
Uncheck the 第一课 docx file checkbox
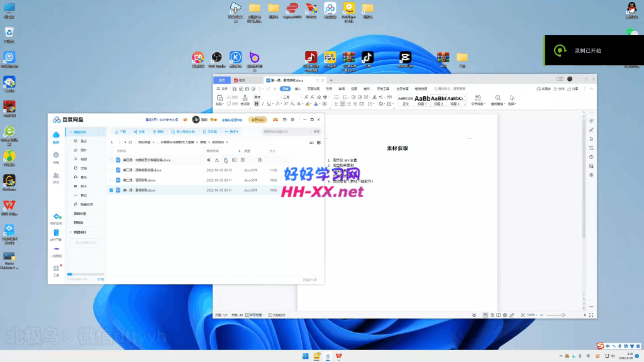click(x=111, y=190)
